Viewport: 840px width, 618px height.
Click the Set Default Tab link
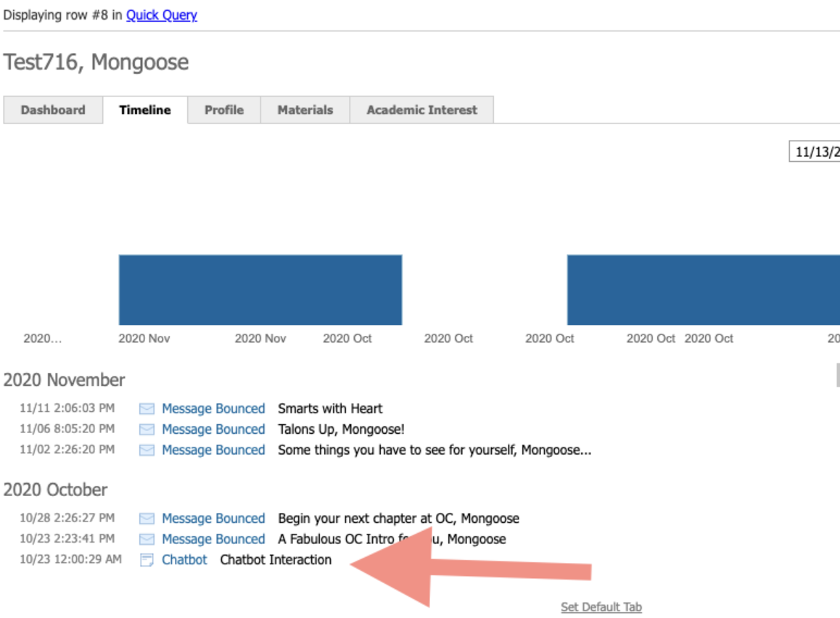601,607
